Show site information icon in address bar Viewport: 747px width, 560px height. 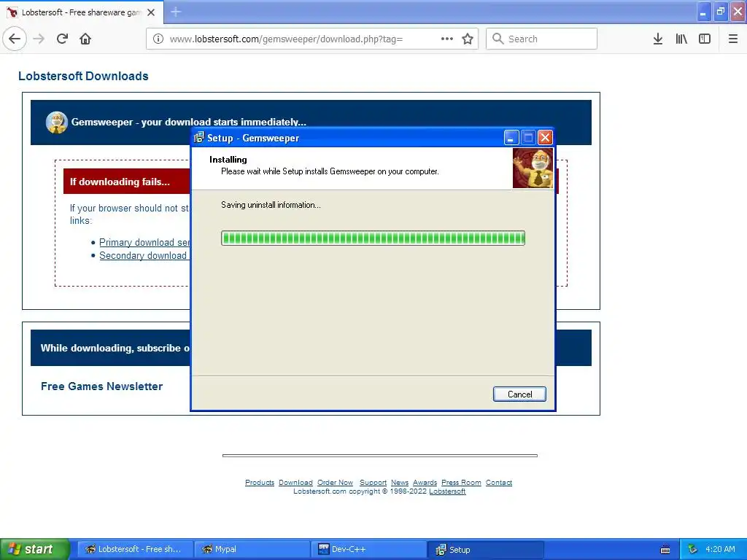[x=158, y=39]
